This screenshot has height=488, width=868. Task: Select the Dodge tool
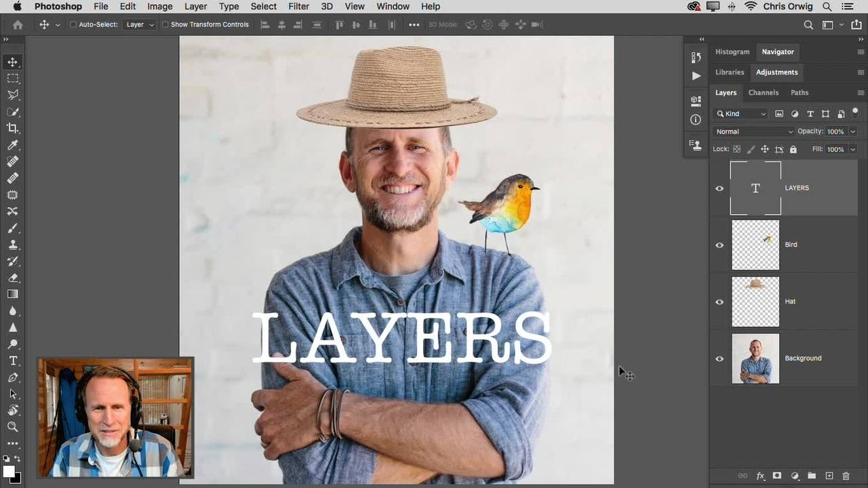click(x=13, y=344)
